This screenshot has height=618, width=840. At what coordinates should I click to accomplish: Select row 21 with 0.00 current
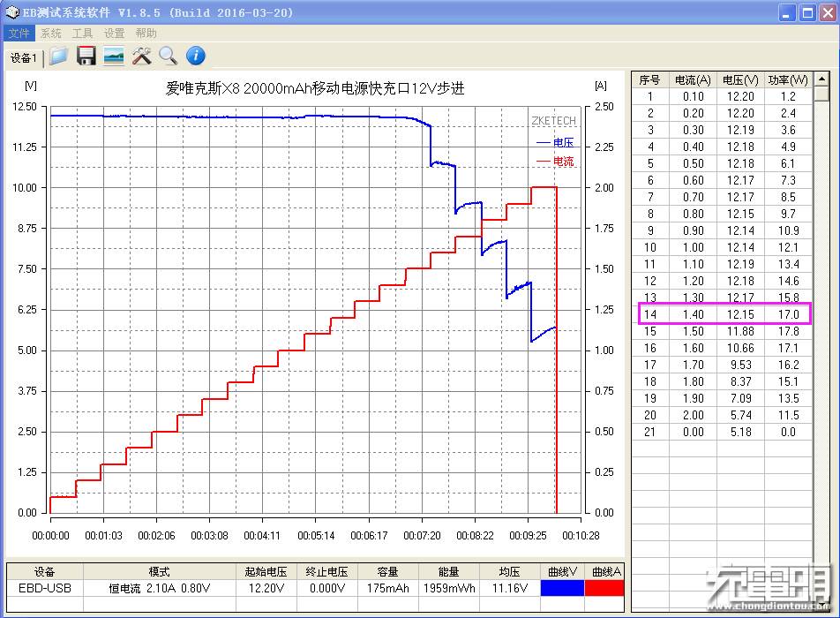click(722, 432)
